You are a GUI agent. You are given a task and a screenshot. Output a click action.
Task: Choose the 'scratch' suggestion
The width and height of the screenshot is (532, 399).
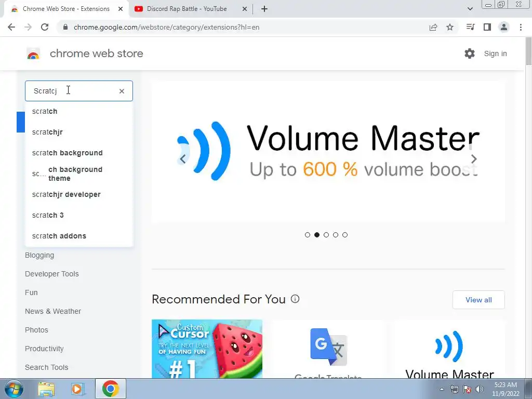(79, 111)
